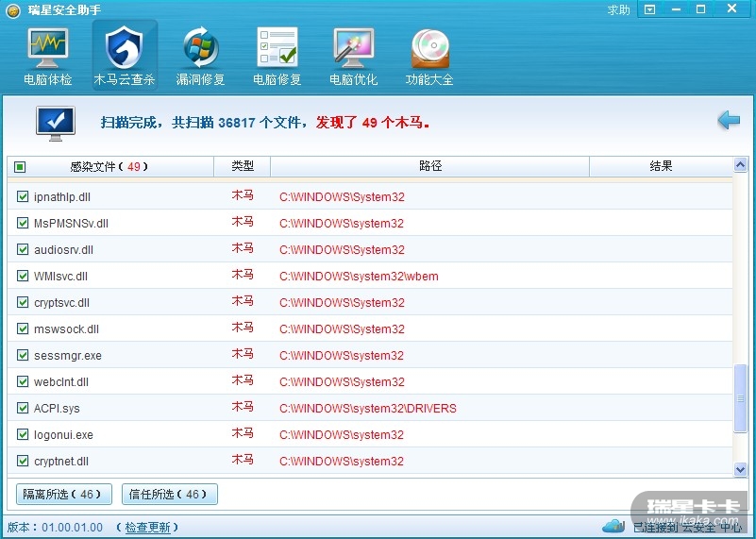Select the webclnt.dll file name

click(x=61, y=382)
